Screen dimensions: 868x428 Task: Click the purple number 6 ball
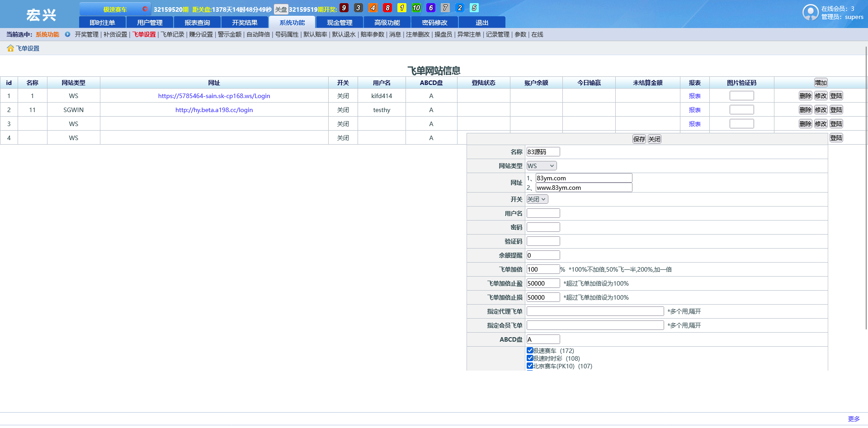[x=431, y=8]
